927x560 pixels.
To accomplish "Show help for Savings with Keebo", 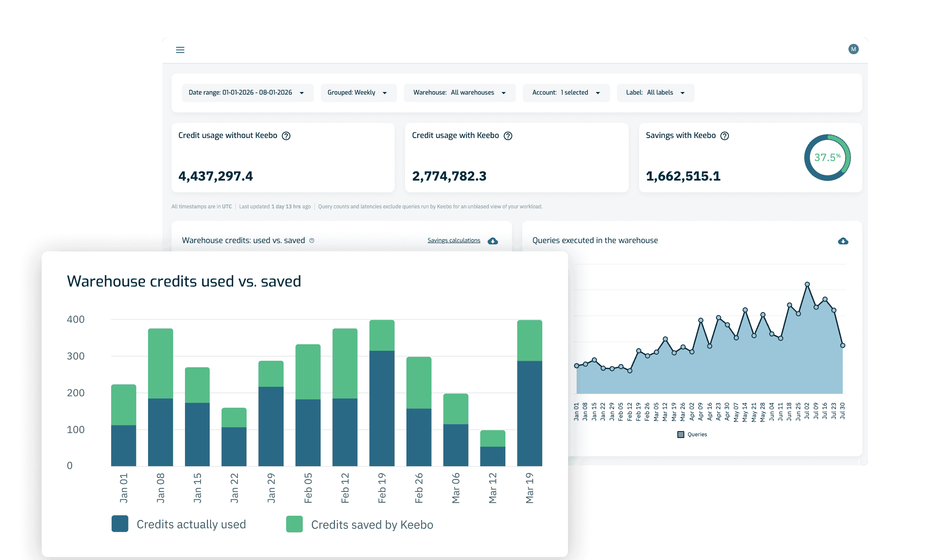I will coord(725,136).
